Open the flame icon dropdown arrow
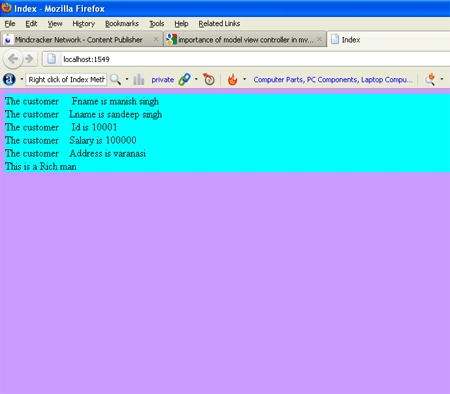Screen dimensions: 450x394 pos(244,79)
